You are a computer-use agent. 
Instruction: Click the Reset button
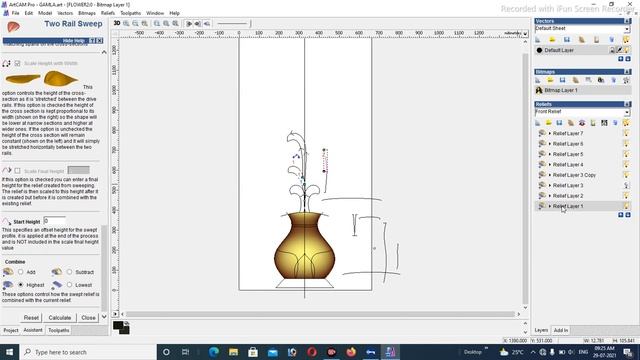[31, 318]
